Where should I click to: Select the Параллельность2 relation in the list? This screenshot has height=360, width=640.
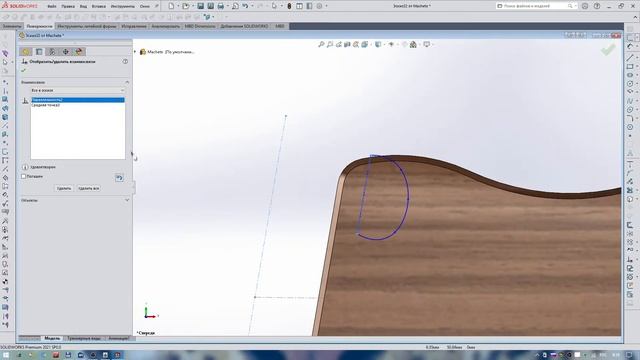[78, 100]
